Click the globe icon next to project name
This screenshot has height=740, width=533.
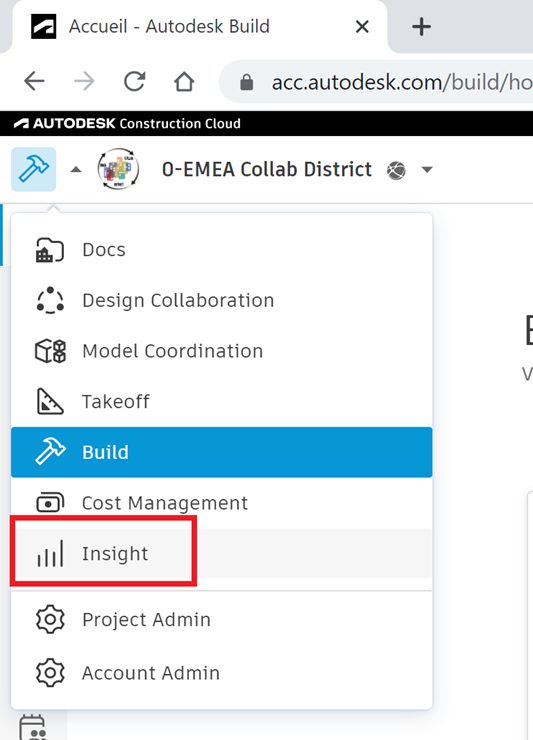396,170
